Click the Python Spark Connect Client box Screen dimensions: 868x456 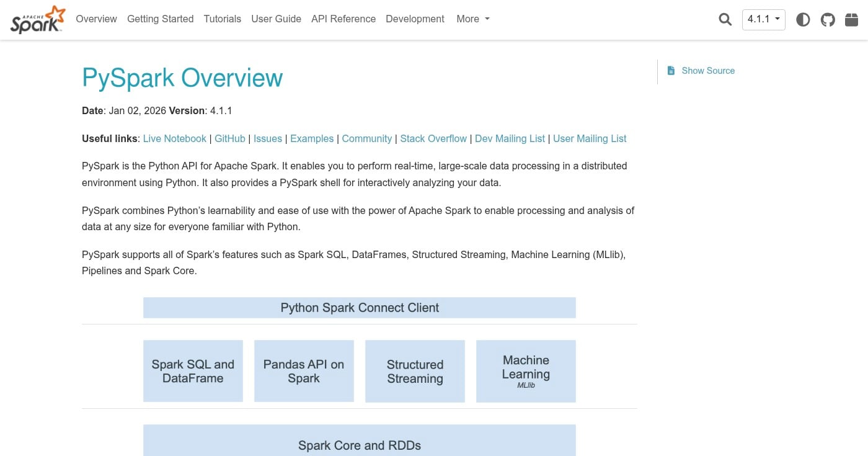(x=360, y=308)
